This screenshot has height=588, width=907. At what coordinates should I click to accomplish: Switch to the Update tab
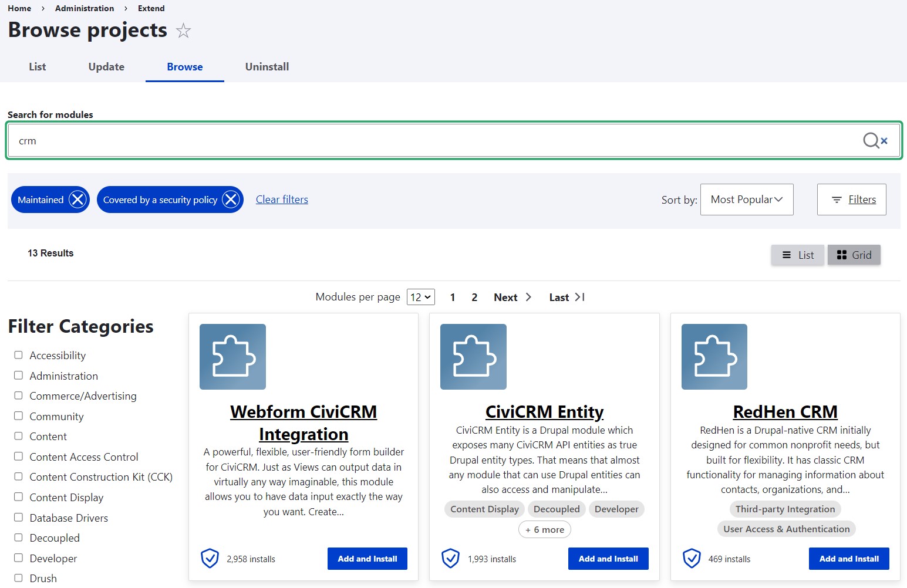[x=106, y=66]
